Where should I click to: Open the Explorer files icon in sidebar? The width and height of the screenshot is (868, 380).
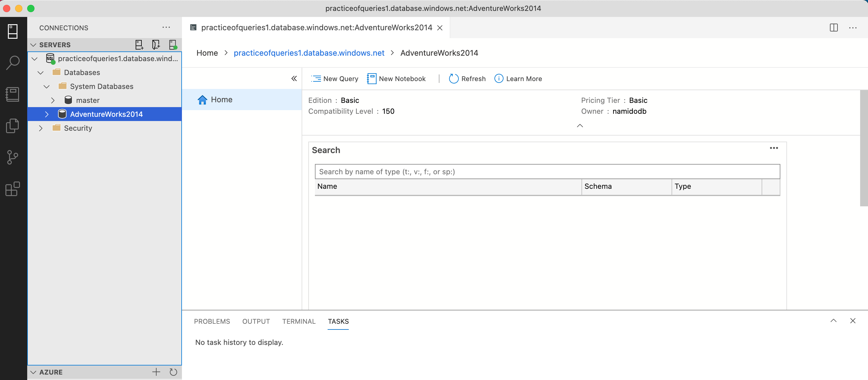click(x=13, y=126)
